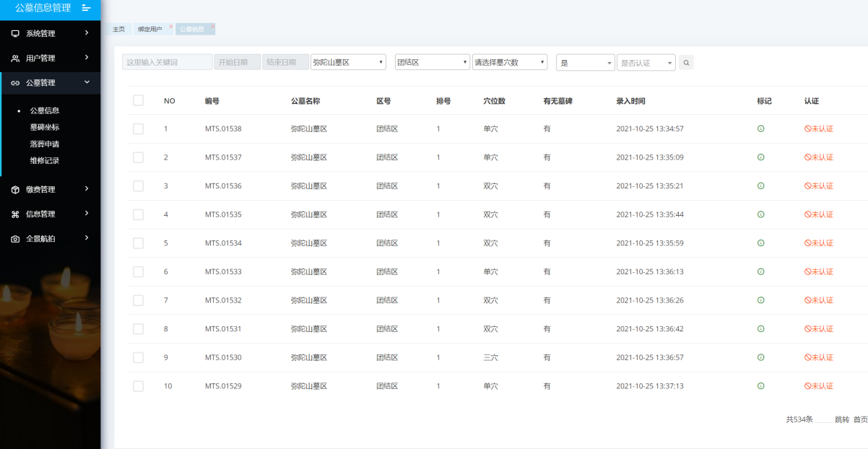Click the search magnifier button
Image resolution: width=868 pixels, height=449 pixels.
coord(686,63)
